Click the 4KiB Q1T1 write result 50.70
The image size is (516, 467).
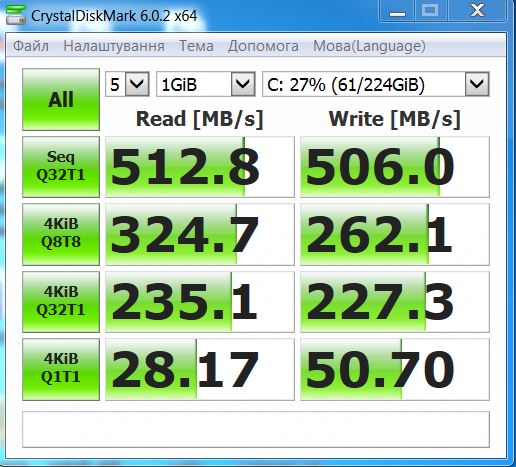(395, 369)
